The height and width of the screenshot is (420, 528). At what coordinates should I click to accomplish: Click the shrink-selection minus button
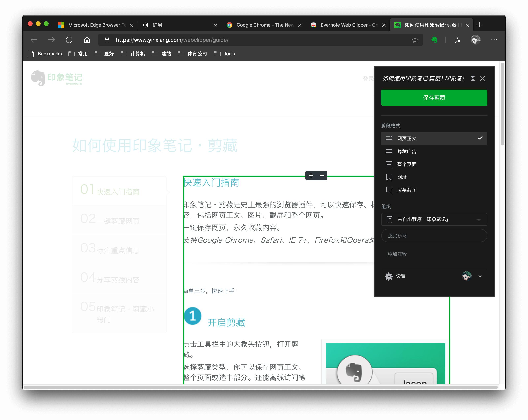click(x=322, y=176)
